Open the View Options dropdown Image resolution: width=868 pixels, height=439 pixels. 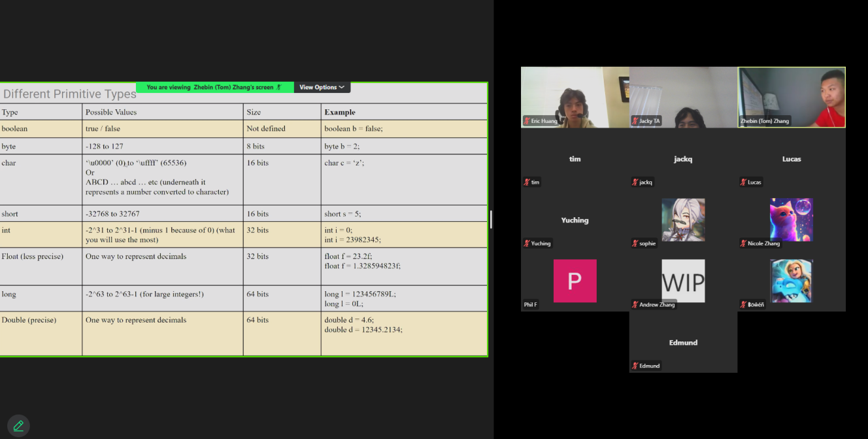(x=322, y=87)
